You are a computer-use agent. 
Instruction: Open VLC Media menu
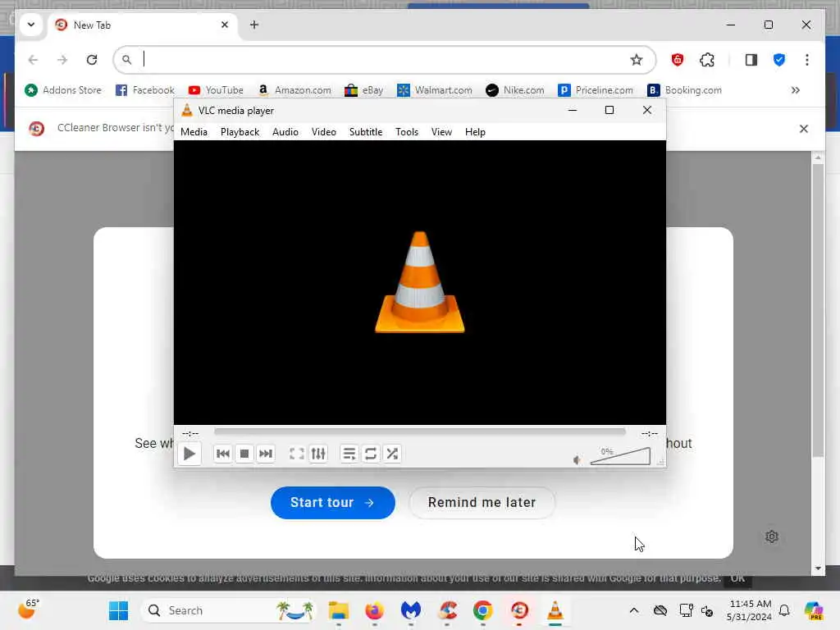point(194,132)
